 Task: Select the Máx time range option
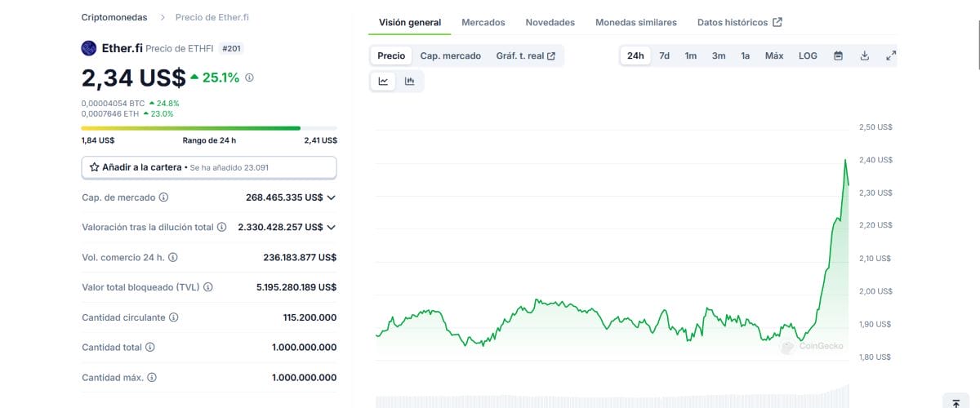click(x=774, y=55)
